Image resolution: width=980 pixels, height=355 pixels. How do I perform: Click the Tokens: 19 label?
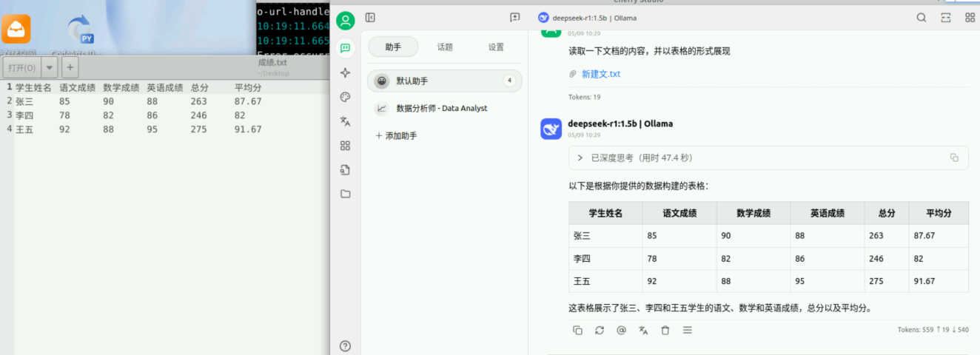585,97
